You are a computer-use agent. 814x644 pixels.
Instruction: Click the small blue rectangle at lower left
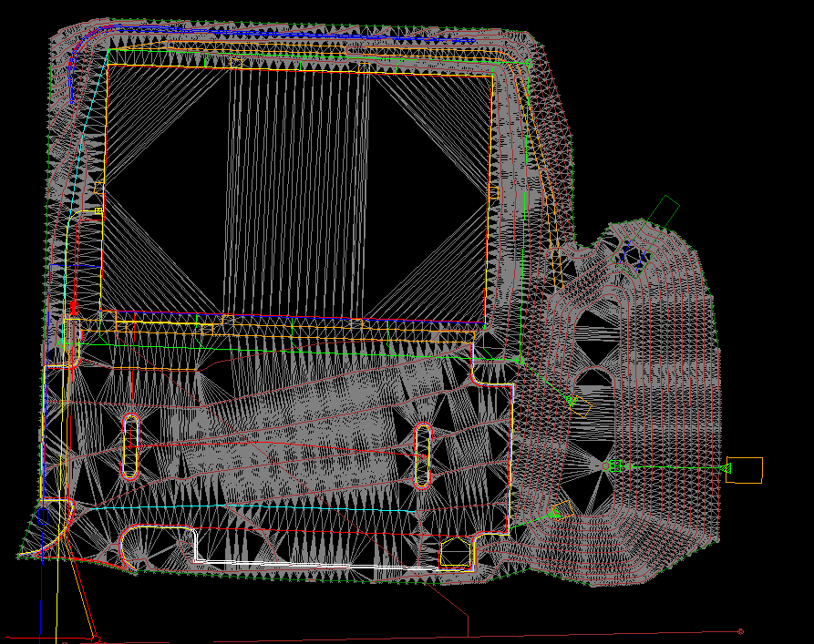[44, 516]
